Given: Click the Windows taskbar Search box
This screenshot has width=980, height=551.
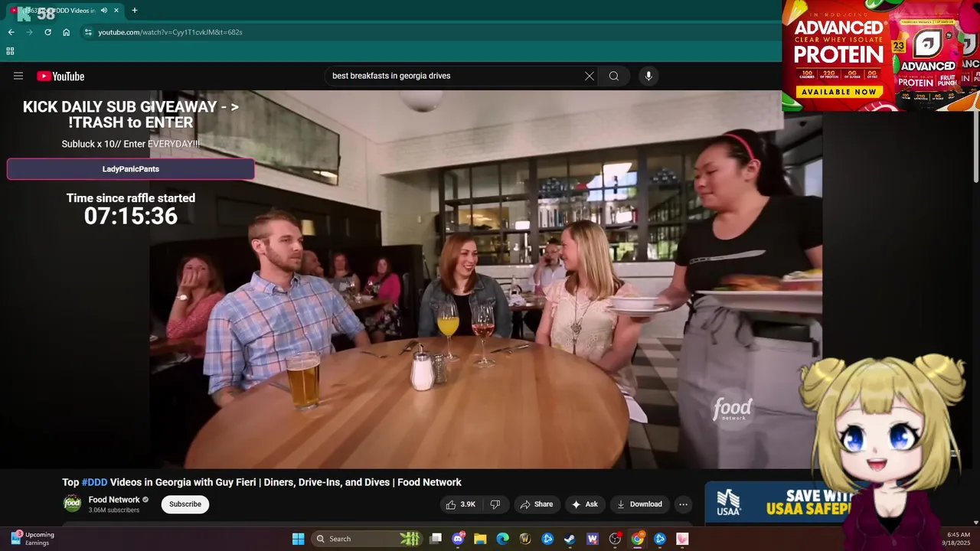Looking at the screenshot, I should click(x=366, y=539).
